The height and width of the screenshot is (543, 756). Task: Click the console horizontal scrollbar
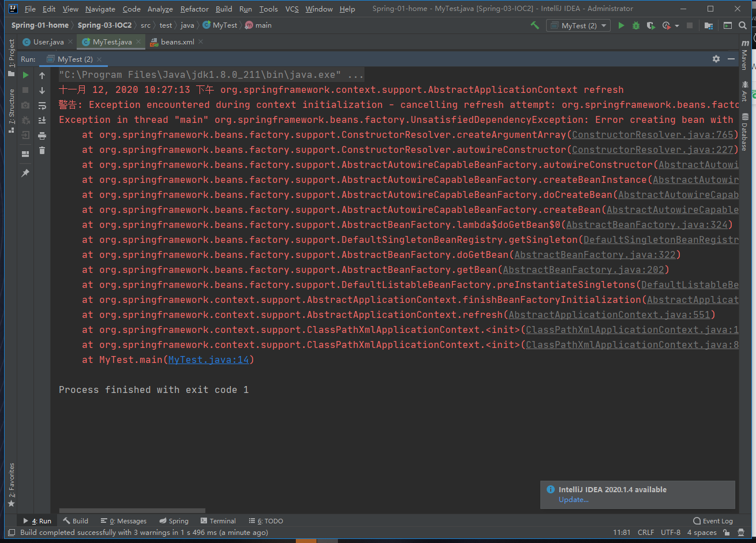[131, 511]
